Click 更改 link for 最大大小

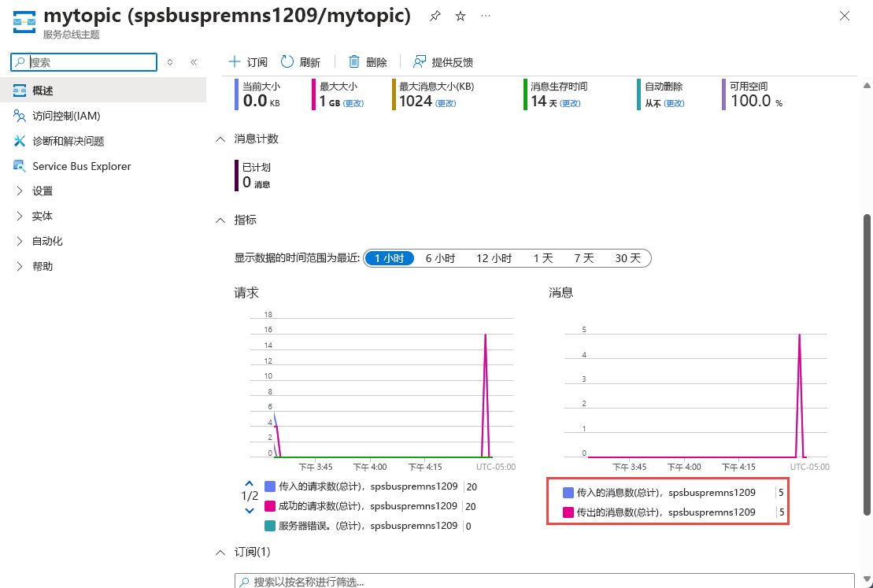coord(353,104)
